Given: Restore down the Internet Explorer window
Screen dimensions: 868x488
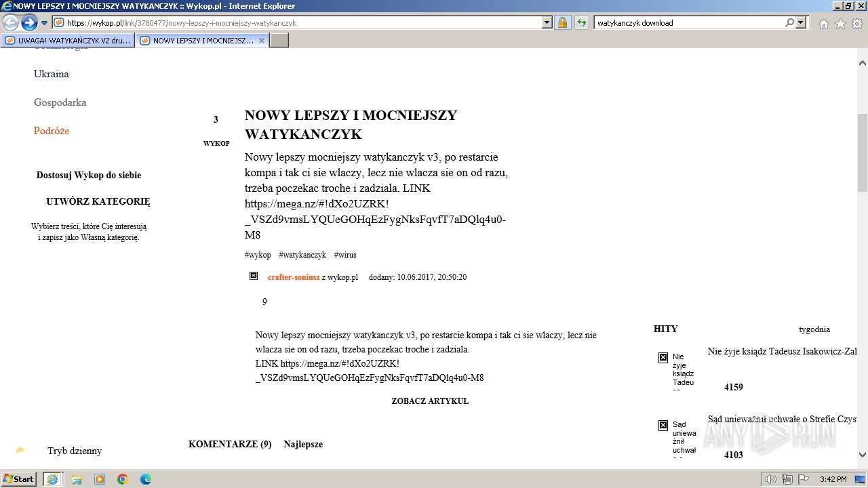Looking at the screenshot, I should point(848,6).
